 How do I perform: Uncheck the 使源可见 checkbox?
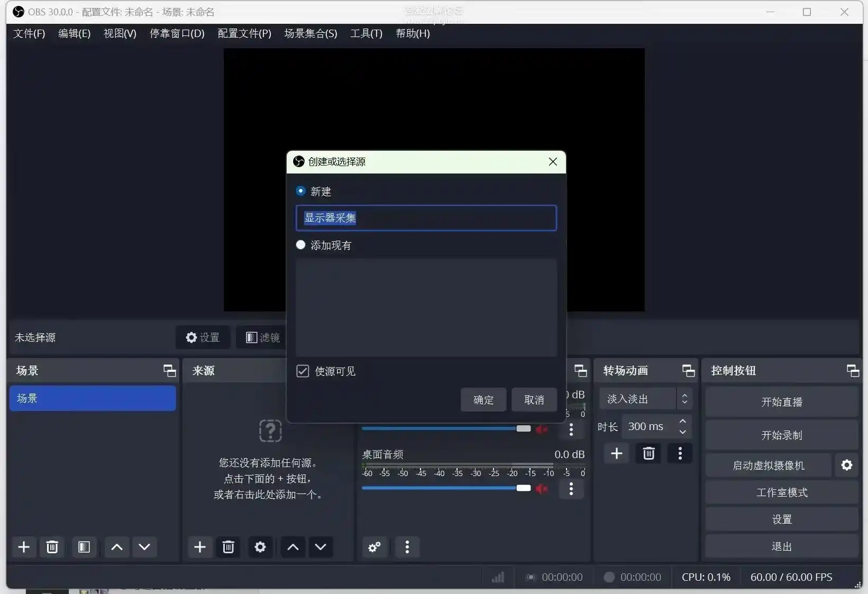(302, 371)
